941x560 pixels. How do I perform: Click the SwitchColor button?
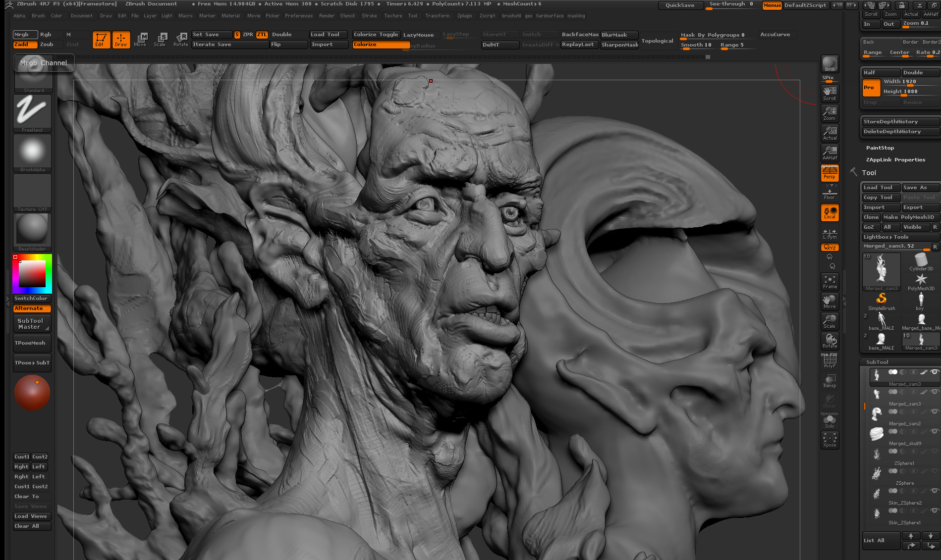tap(32, 299)
